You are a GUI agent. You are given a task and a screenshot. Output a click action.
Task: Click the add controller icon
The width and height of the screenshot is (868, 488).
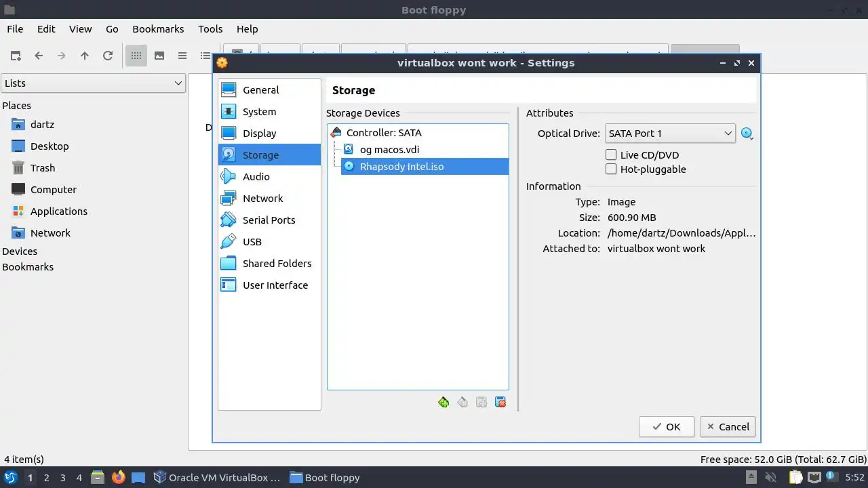coord(443,403)
